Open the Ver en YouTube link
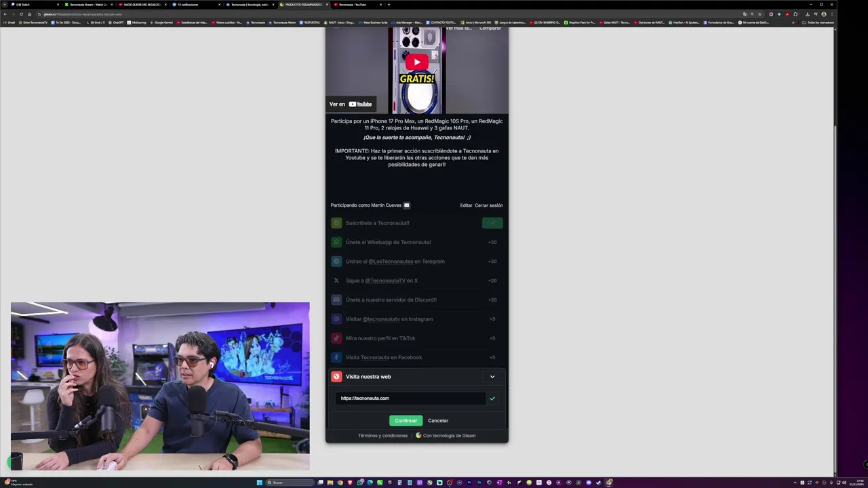 pyautogui.click(x=351, y=104)
